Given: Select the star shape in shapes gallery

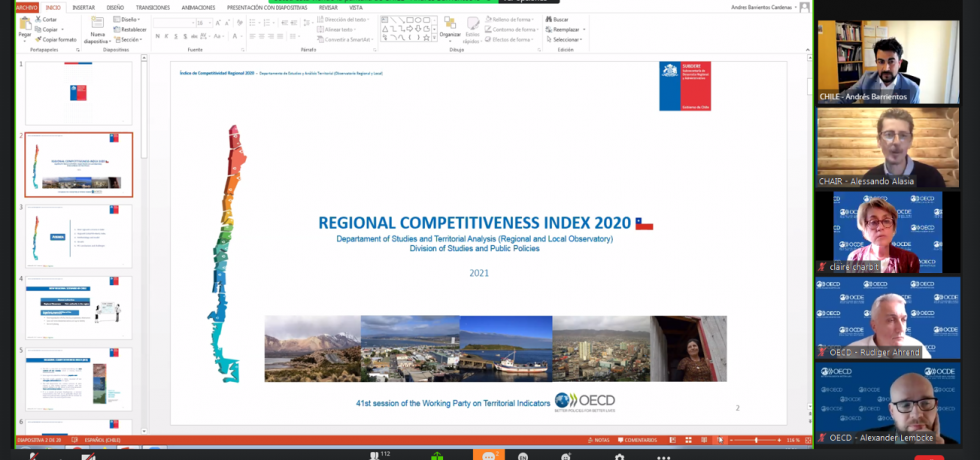Looking at the screenshot, I should 426,38.
